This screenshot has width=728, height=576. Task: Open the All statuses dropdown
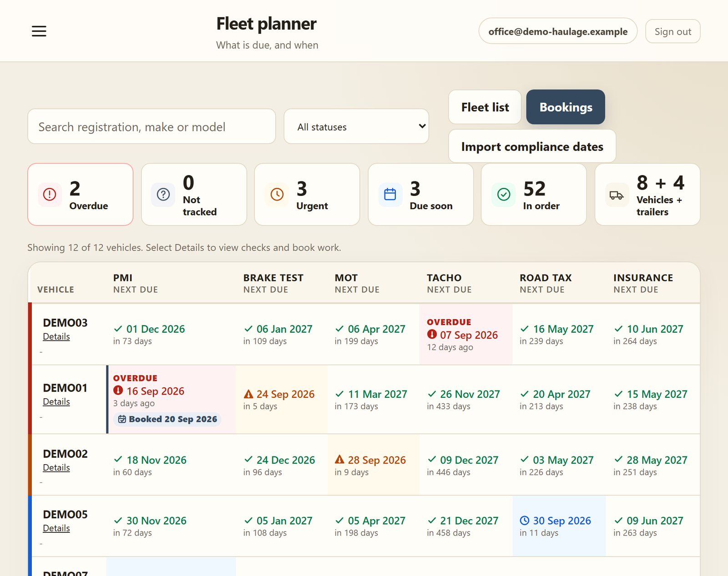(356, 126)
